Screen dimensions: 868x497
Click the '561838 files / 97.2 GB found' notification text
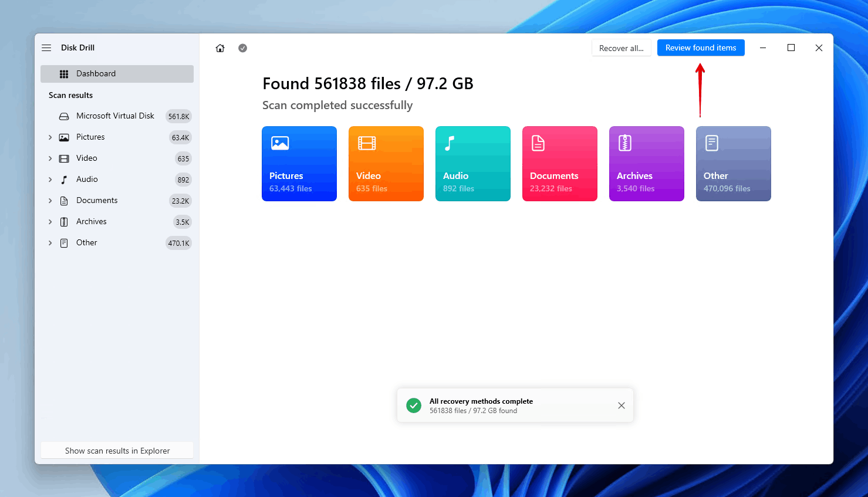pyautogui.click(x=473, y=411)
